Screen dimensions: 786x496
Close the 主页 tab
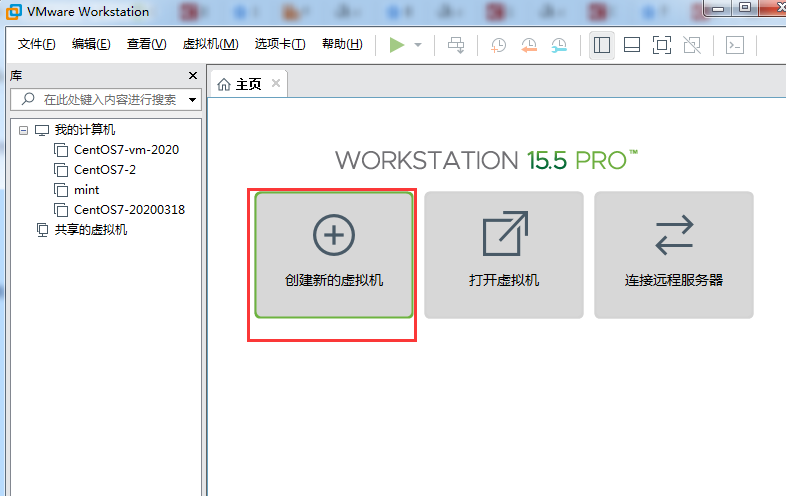276,83
